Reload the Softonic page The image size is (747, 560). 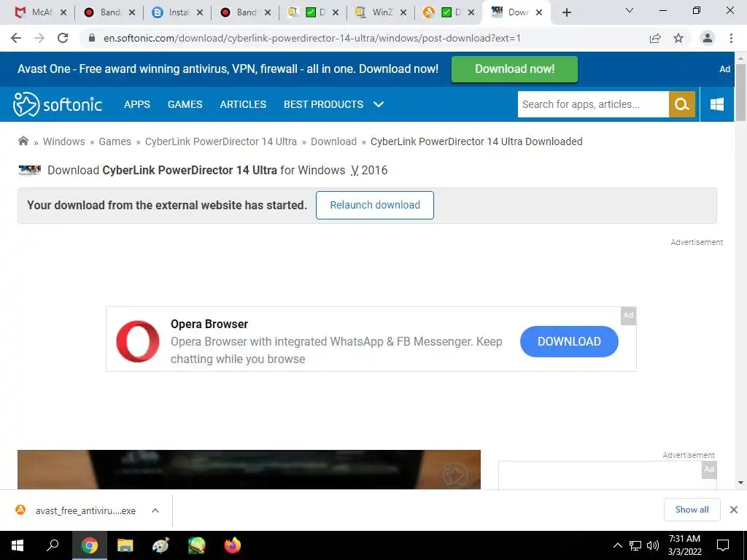[63, 38]
